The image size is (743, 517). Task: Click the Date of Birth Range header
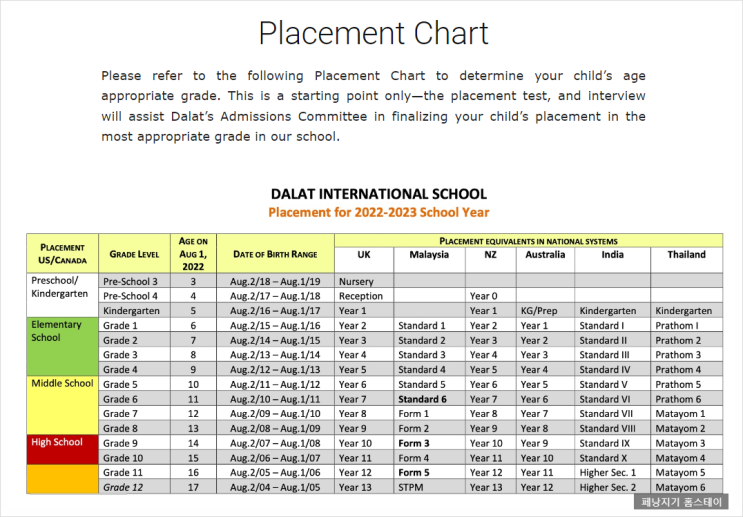275,254
